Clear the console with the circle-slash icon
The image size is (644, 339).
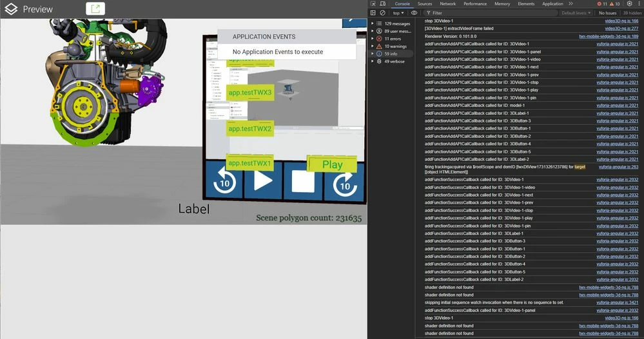pos(382,13)
